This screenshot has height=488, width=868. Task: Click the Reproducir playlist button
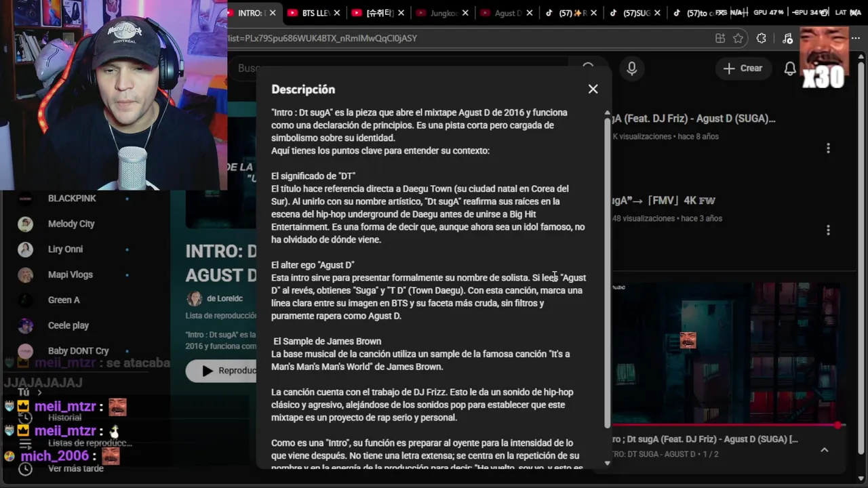[x=221, y=371]
